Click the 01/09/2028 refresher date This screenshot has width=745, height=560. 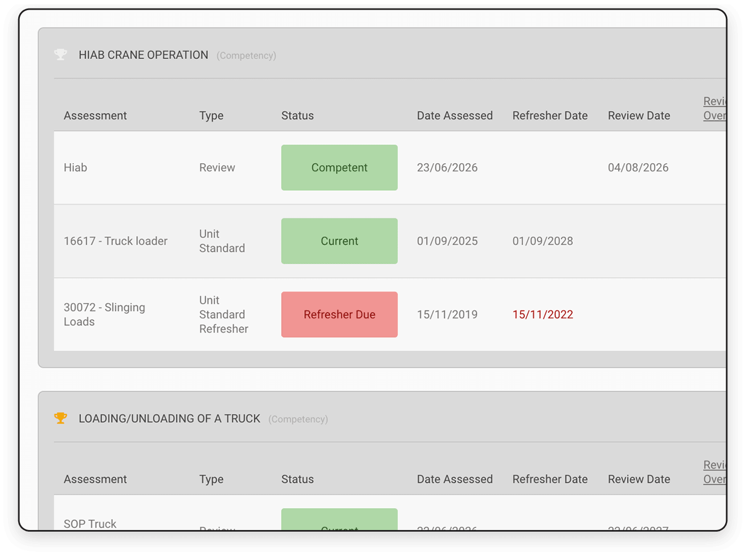click(x=543, y=241)
